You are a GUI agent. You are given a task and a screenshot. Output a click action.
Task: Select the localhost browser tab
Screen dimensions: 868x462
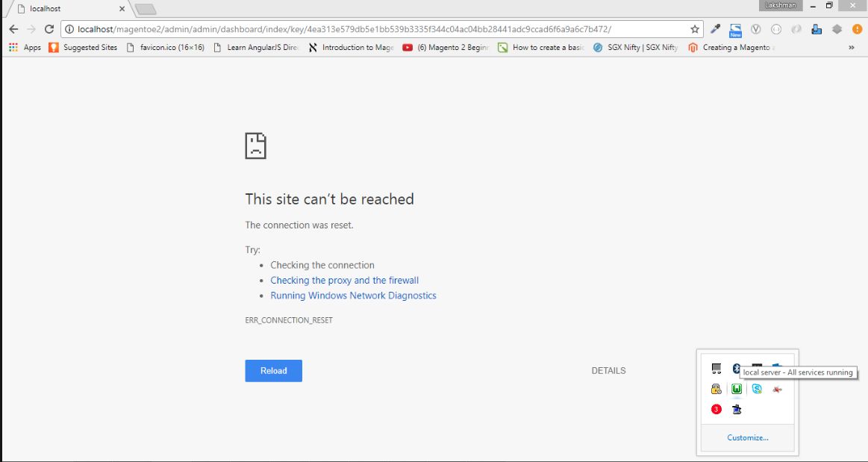point(69,9)
